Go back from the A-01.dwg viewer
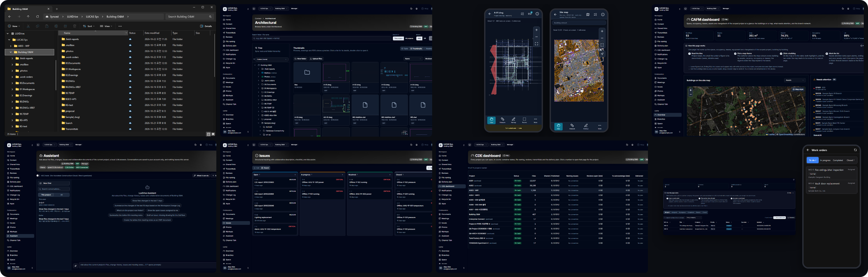 (x=490, y=14)
